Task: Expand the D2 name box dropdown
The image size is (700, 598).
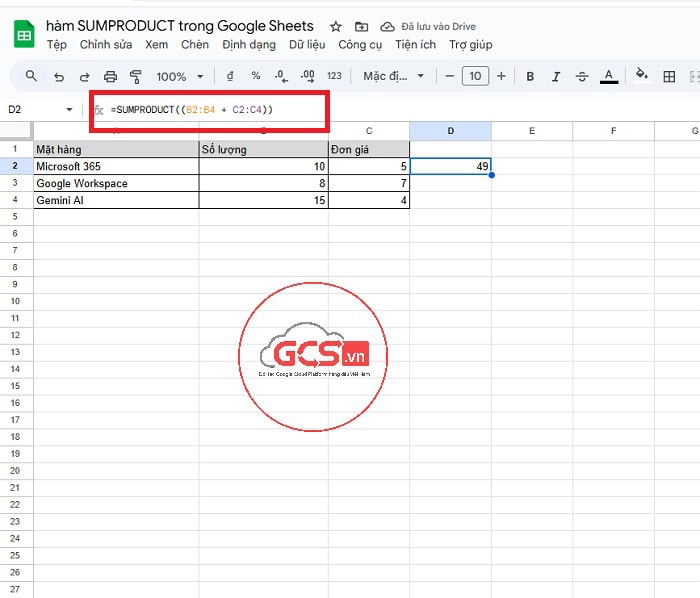Action: coord(69,109)
